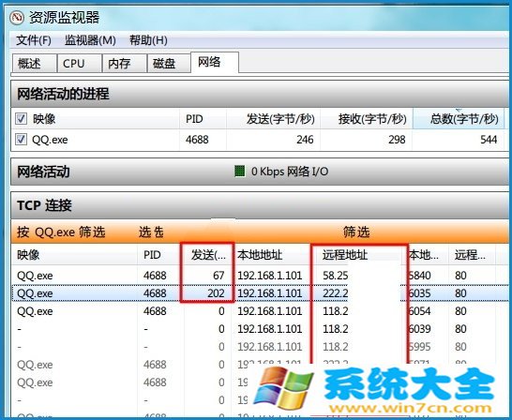Viewport: 512px width, 420px height.
Task: Open the 监视器(M) menu
Action: [90, 41]
